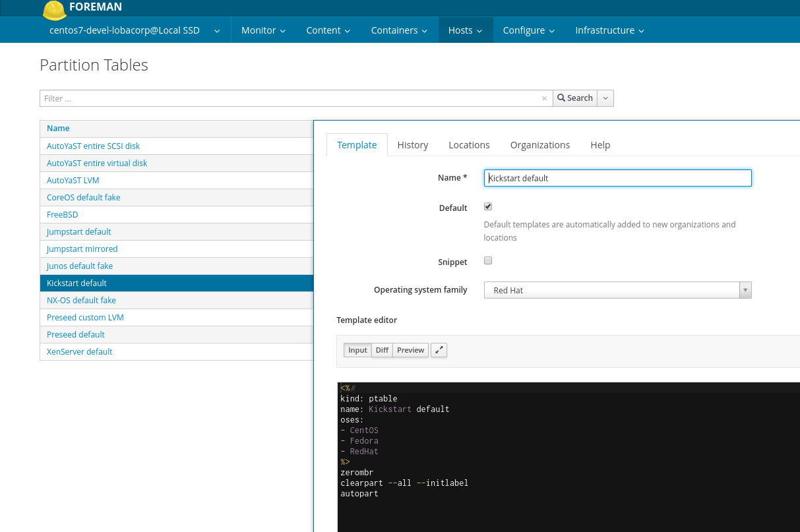This screenshot has height=532, width=800.
Task: Open the AutoYaST LVM partition table
Action: [x=73, y=180]
